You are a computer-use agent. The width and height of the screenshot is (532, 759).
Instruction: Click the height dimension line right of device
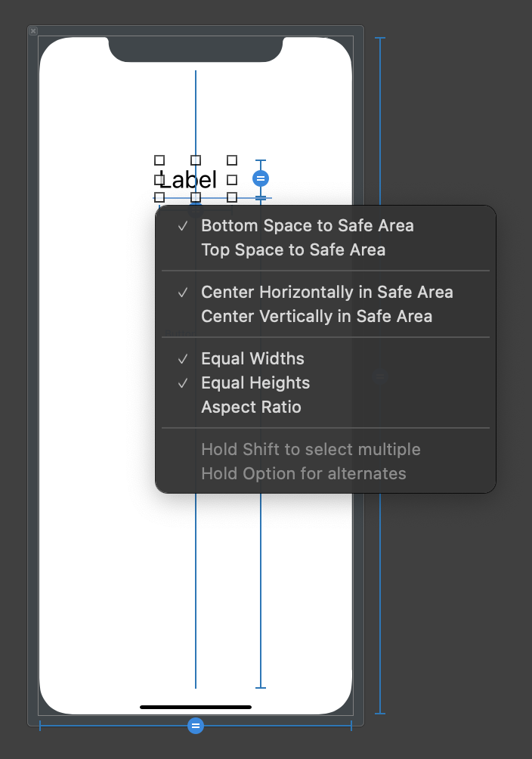pos(380,529)
